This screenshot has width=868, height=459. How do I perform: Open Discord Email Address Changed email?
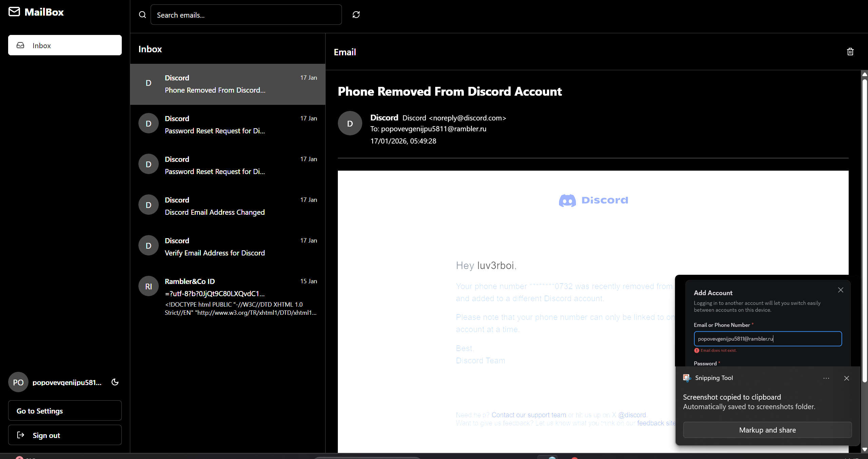228,206
